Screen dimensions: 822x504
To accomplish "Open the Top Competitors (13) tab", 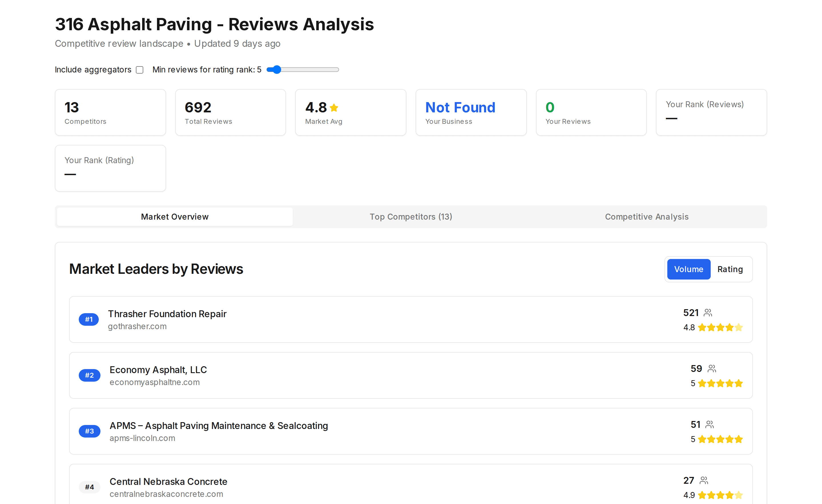I will pos(411,217).
